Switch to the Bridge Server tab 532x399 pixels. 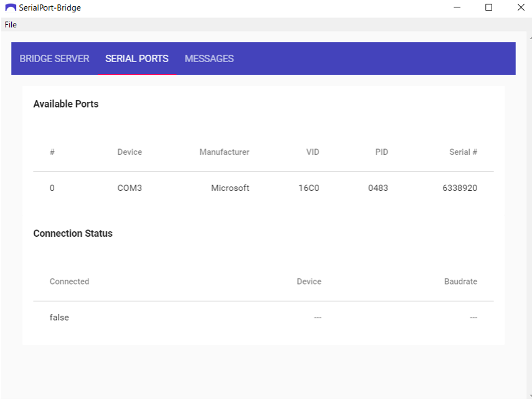55,59
